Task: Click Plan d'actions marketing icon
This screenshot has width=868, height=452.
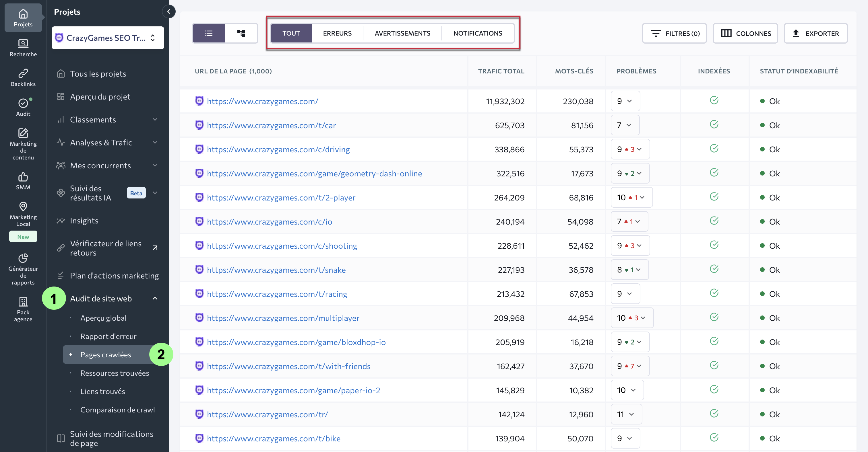Action: [61, 276]
